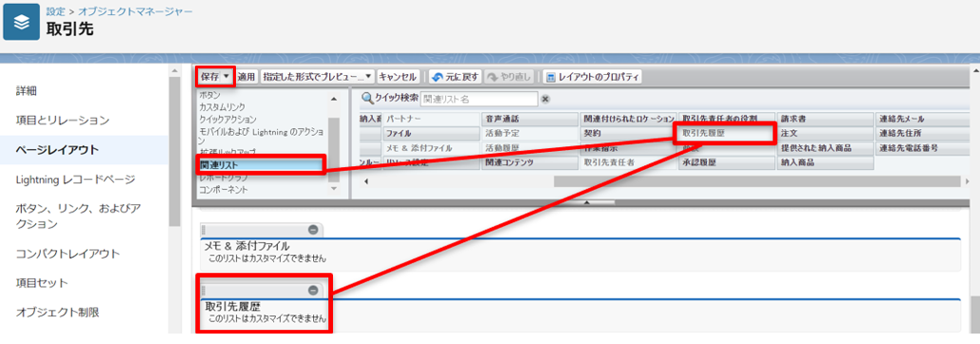This screenshot has width=980, height=344.
Task: Select カスタムリンク palette category
Action: 222,107
